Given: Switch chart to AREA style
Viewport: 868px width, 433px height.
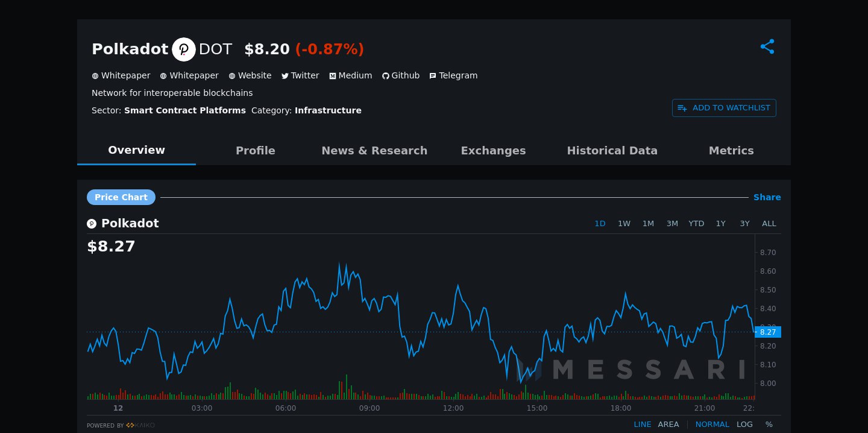Looking at the screenshot, I should (x=668, y=425).
